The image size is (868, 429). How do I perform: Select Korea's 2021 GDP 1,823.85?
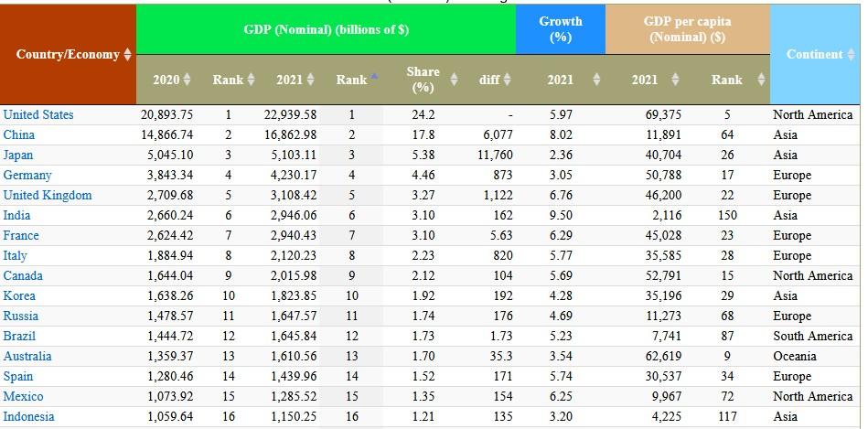pyautogui.click(x=294, y=295)
